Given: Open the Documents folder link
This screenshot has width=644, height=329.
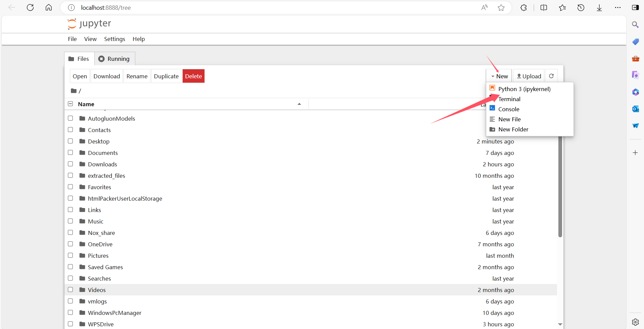Looking at the screenshot, I should (103, 153).
